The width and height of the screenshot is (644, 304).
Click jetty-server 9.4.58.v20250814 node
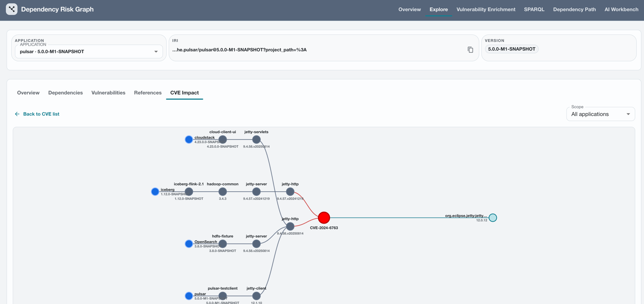256,244
